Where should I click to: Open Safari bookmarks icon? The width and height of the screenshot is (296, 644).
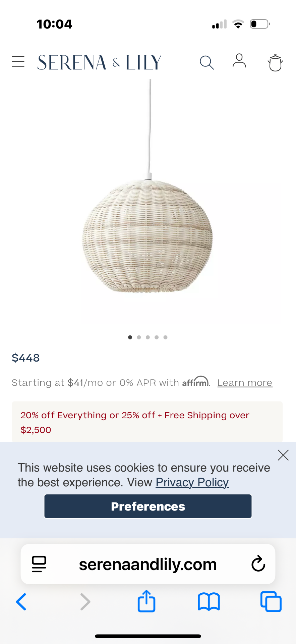pyautogui.click(x=209, y=601)
